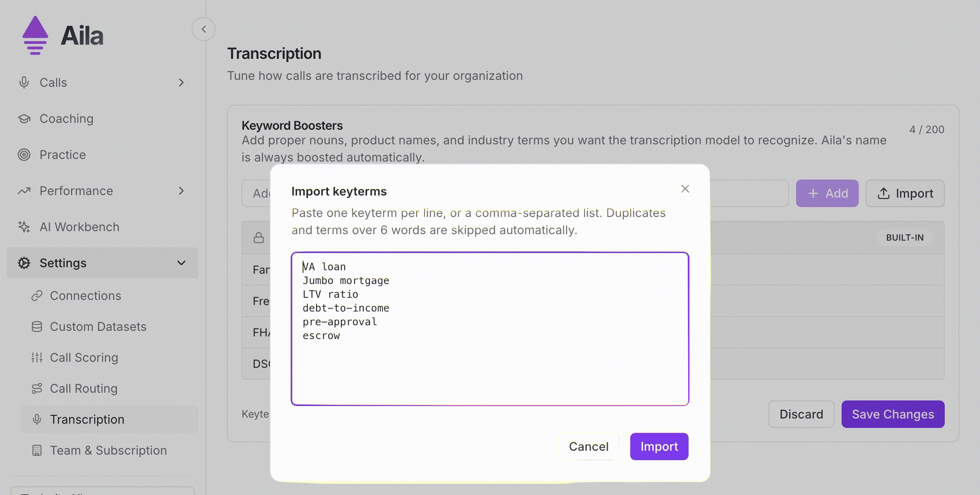Click the 'pre-approval' line
The width and height of the screenshot is (980, 495).
coord(340,322)
